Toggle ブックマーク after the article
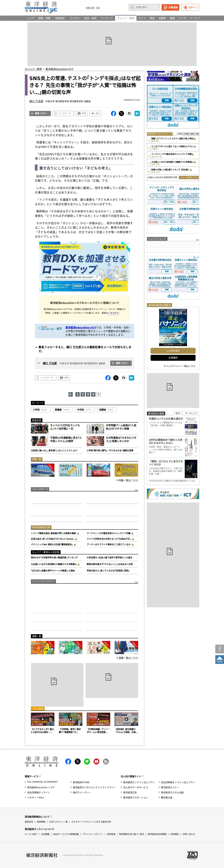The height and width of the screenshot is (868, 224). (x=46, y=378)
